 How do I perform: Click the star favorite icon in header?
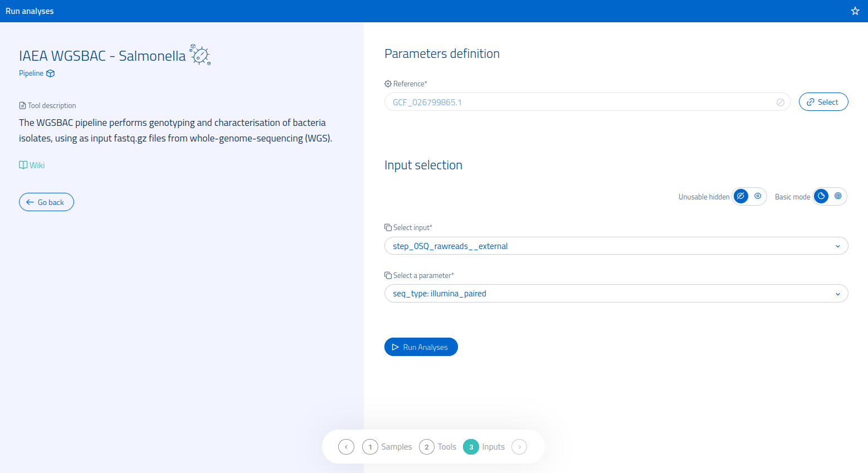click(x=855, y=11)
